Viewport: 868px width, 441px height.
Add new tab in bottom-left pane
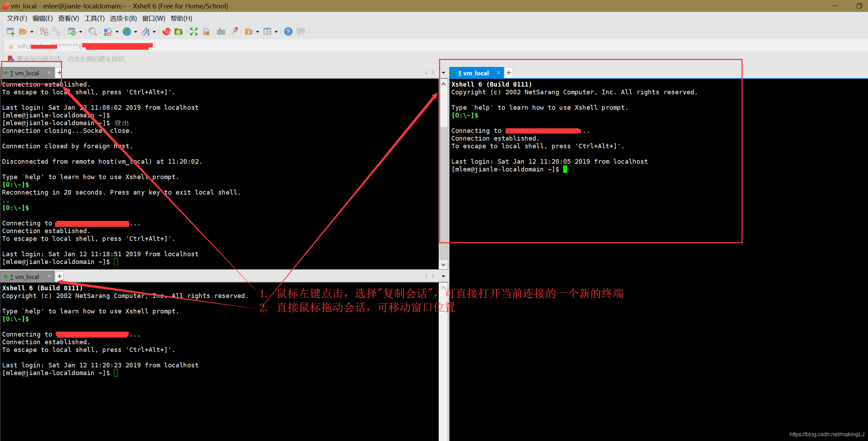60,277
